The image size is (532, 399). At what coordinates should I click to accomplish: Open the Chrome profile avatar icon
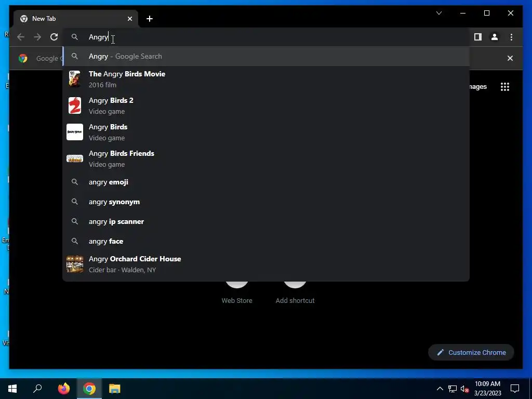[x=495, y=37]
